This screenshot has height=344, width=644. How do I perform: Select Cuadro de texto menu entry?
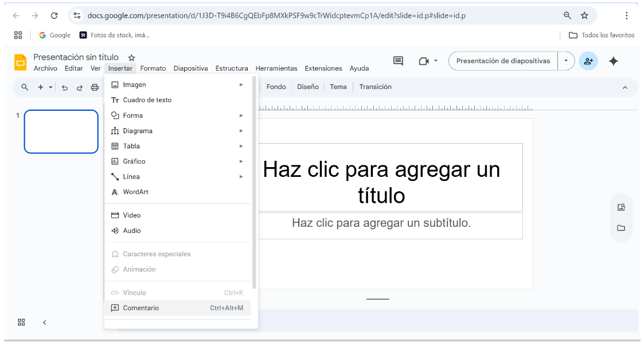point(147,100)
